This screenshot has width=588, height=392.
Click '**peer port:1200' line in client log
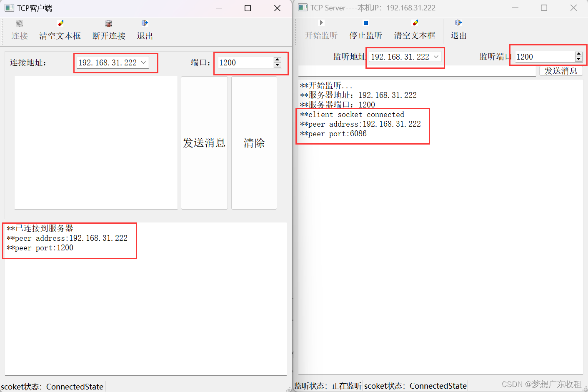pos(40,248)
